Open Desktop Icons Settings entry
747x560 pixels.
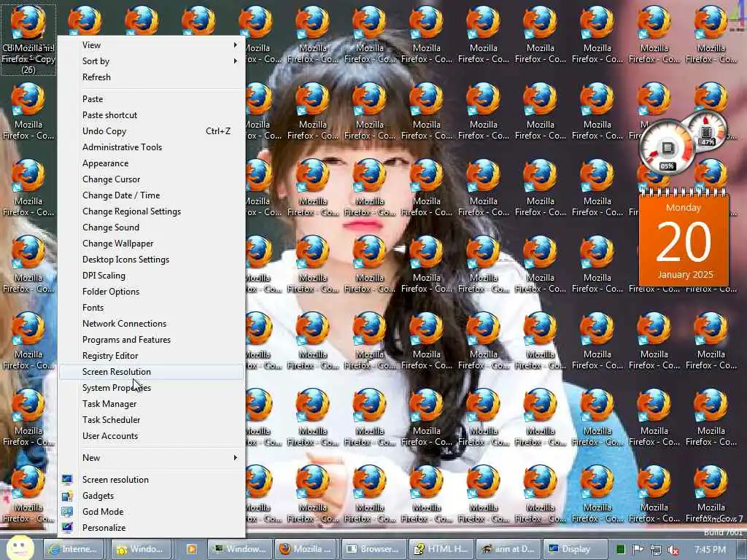tap(152, 260)
